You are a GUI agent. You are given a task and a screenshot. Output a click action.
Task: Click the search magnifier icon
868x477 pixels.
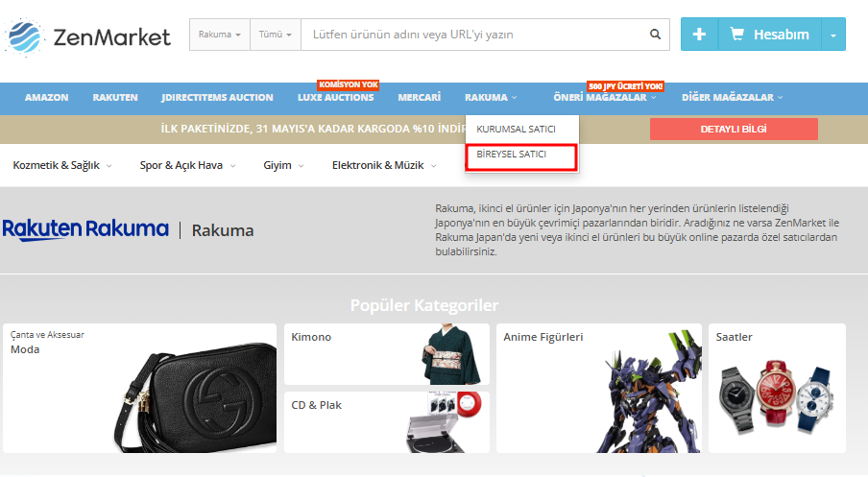[655, 35]
